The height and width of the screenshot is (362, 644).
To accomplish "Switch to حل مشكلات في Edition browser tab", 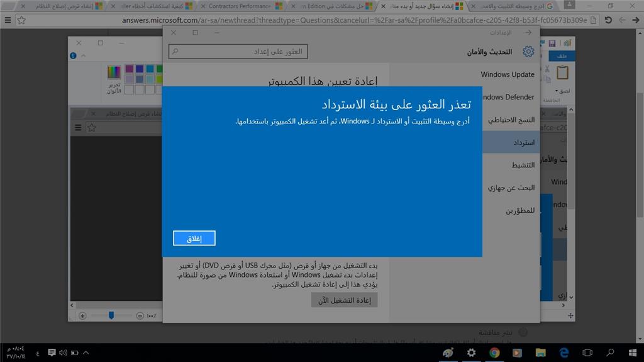I will [332, 6].
